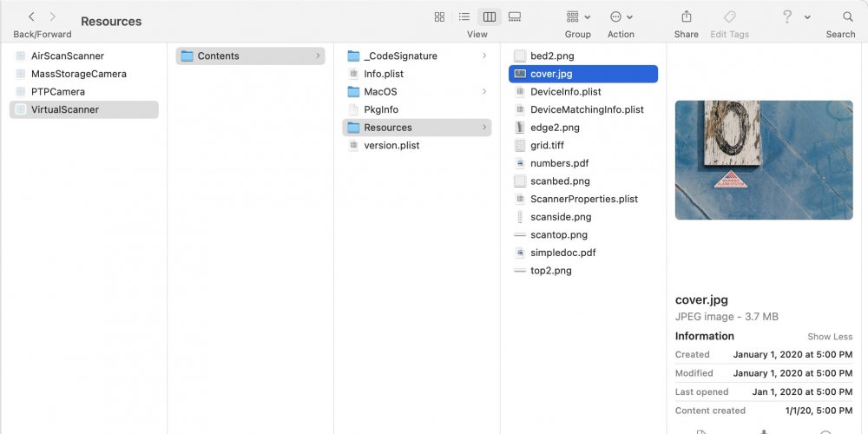Screen dimensions: 868x434
Task: Select the ScannerProperties.plist file
Action: [x=583, y=199]
